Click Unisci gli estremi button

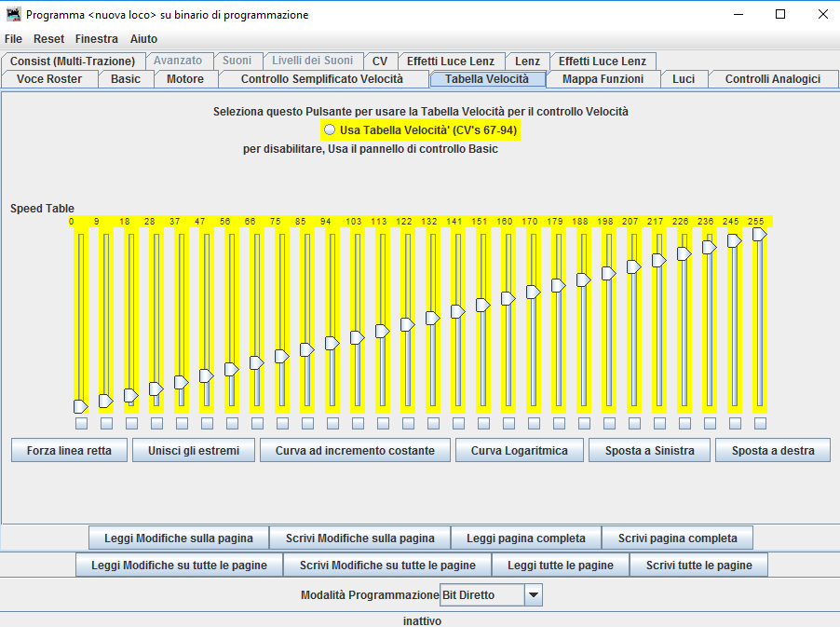193,451
